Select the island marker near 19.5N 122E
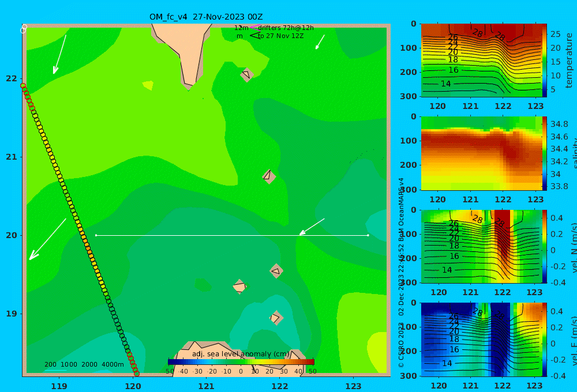The width and height of the screenshot is (577, 392). [x=276, y=271]
